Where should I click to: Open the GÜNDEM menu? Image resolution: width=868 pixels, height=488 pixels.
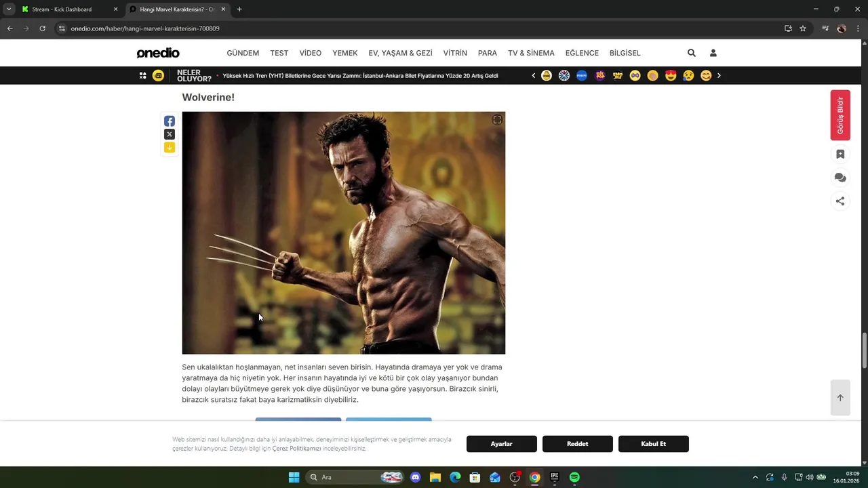pyautogui.click(x=243, y=53)
